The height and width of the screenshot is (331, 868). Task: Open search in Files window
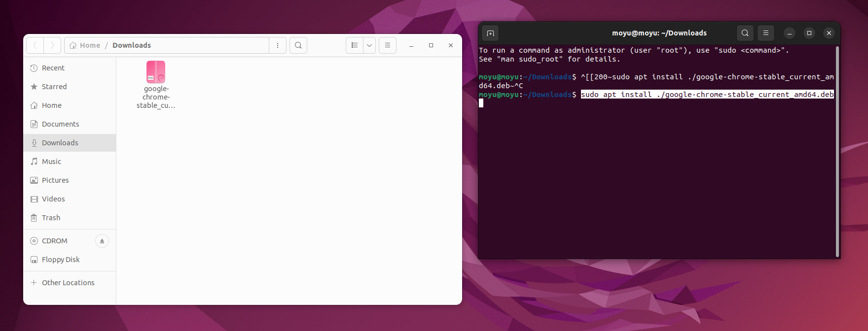(298, 45)
